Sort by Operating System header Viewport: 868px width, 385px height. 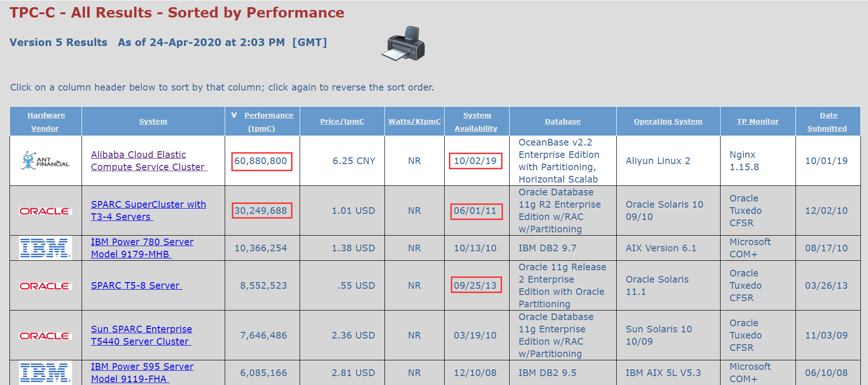pos(667,121)
